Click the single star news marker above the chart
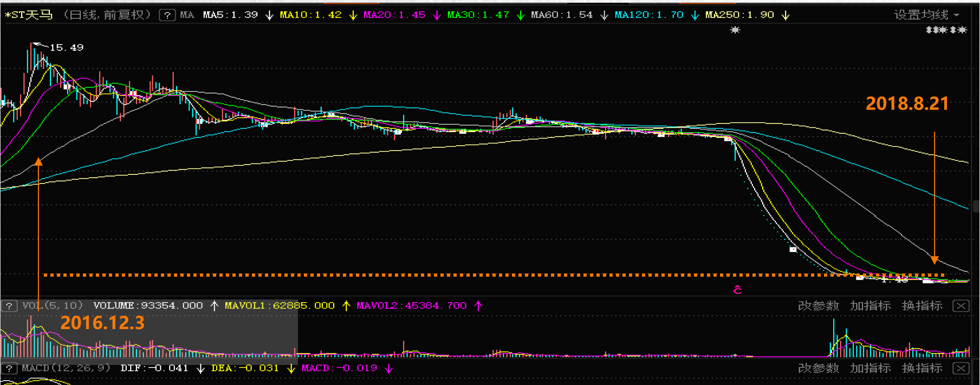 [x=735, y=30]
